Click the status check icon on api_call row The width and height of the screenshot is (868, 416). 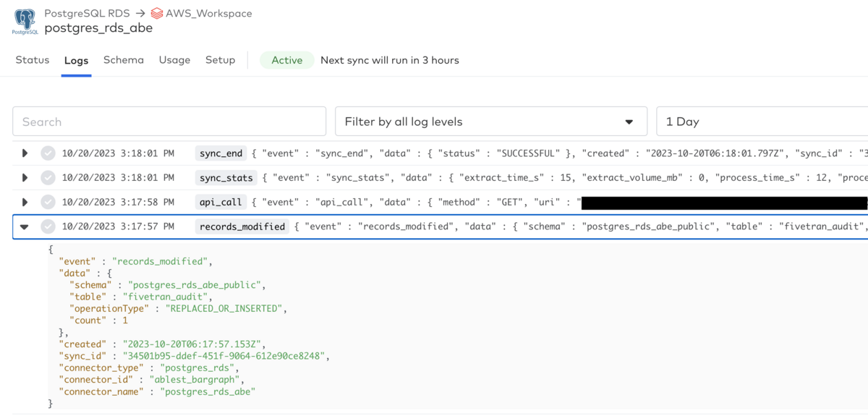48,203
